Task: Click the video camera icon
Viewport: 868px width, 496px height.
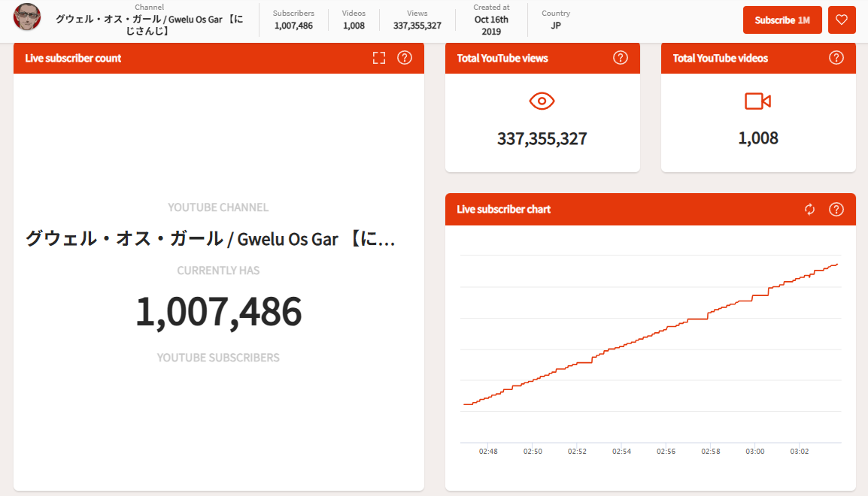Action: coord(757,101)
